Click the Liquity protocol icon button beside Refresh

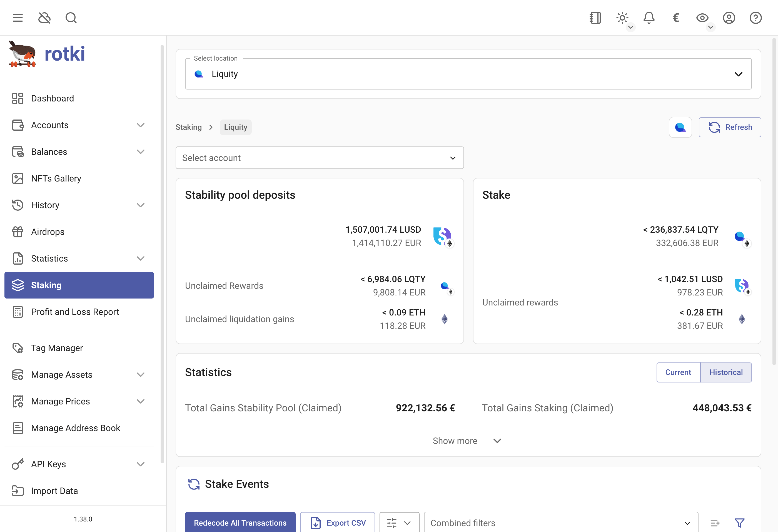pos(680,127)
